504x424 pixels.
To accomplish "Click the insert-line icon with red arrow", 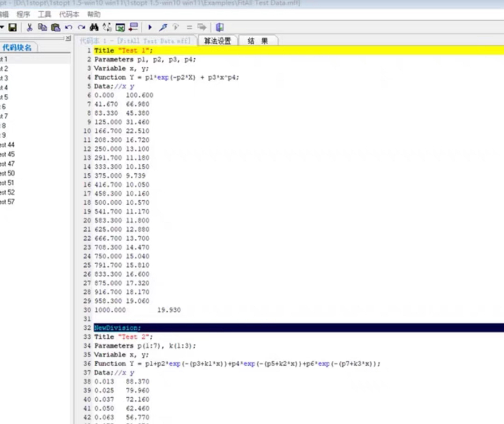I will (133, 27).
